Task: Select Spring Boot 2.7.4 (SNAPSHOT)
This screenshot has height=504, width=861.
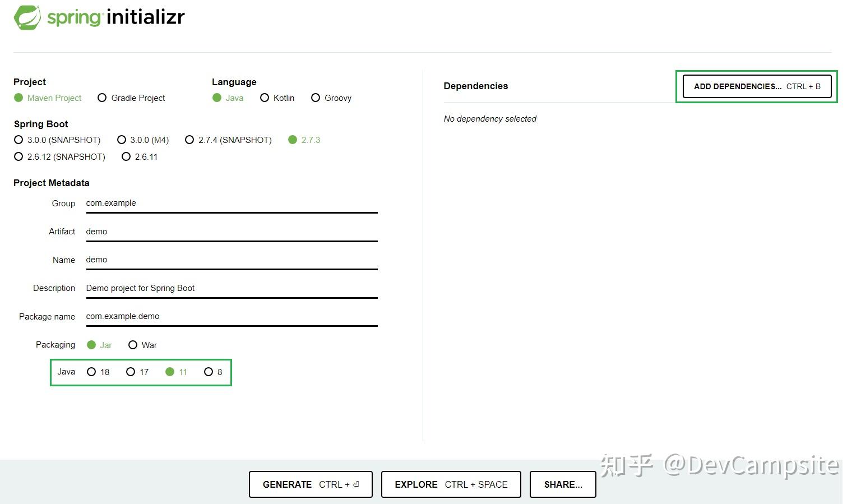Action: pos(189,140)
